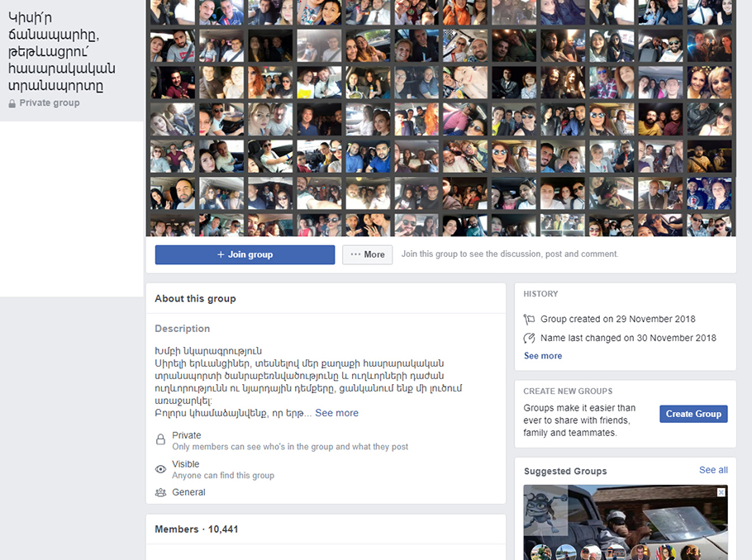Open See all suggested groups

pos(713,470)
